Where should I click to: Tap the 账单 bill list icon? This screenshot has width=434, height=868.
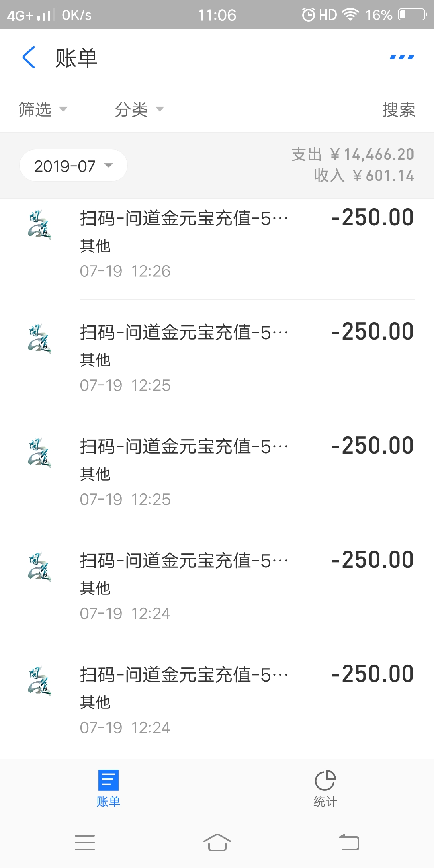(x=108, y=780)
